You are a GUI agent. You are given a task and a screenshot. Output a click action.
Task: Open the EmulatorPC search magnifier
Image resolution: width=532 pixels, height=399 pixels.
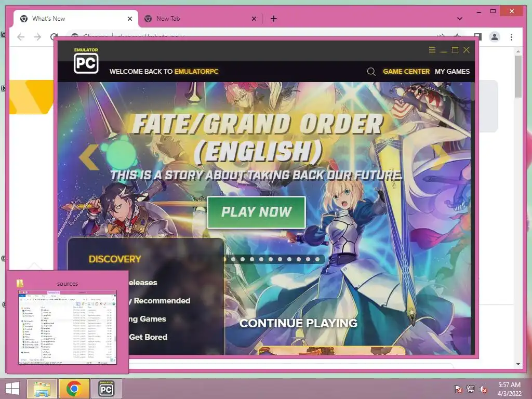click(371, 72)
